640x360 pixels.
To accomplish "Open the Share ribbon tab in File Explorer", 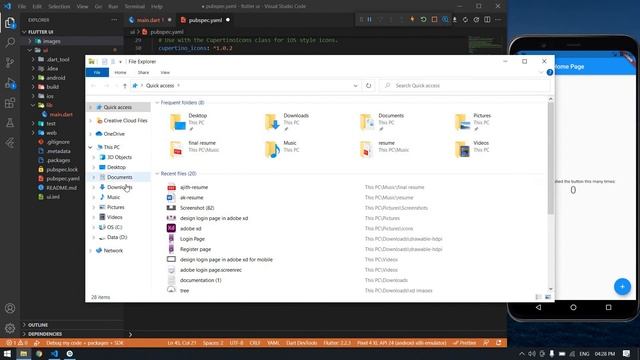I will point(143,73).
